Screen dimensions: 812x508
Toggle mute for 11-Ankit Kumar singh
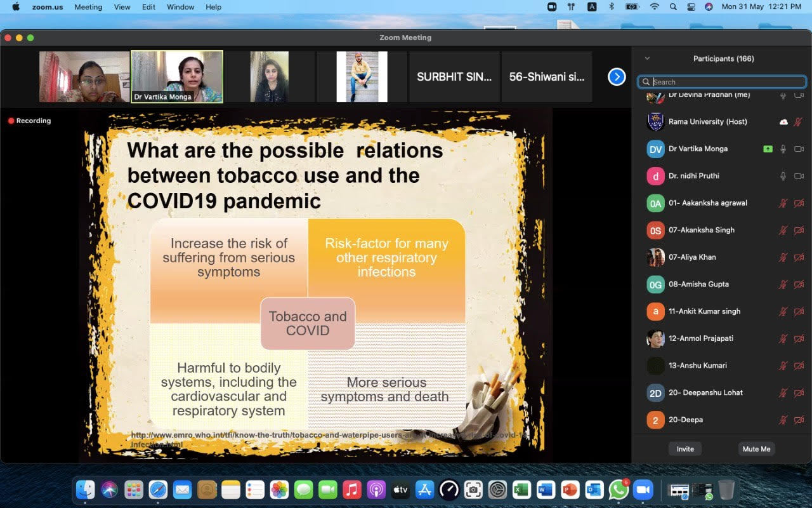783,312
